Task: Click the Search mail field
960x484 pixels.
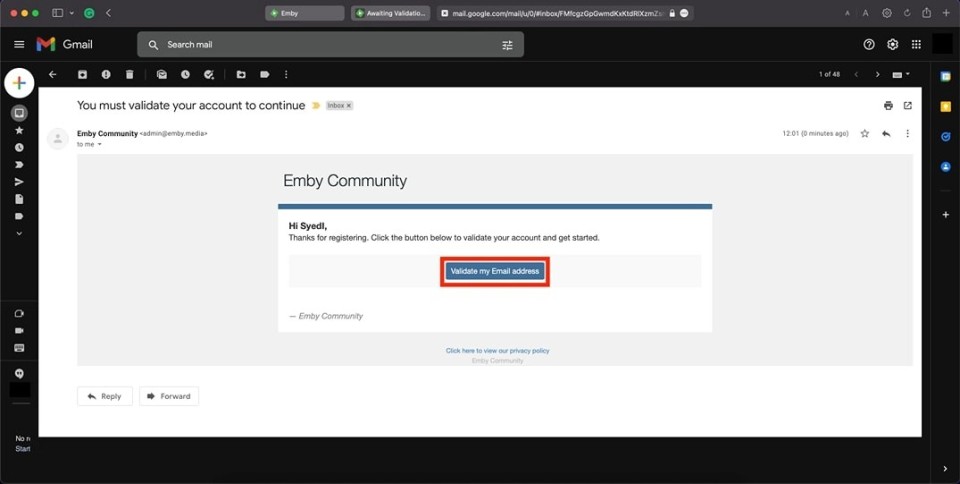Action: [x=331, y=45]
